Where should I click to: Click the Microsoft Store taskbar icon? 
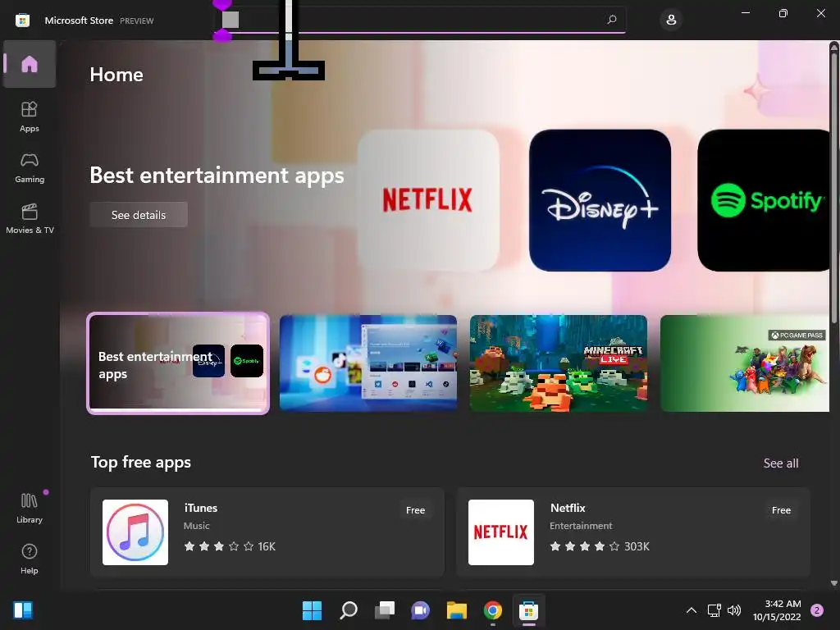529,610
